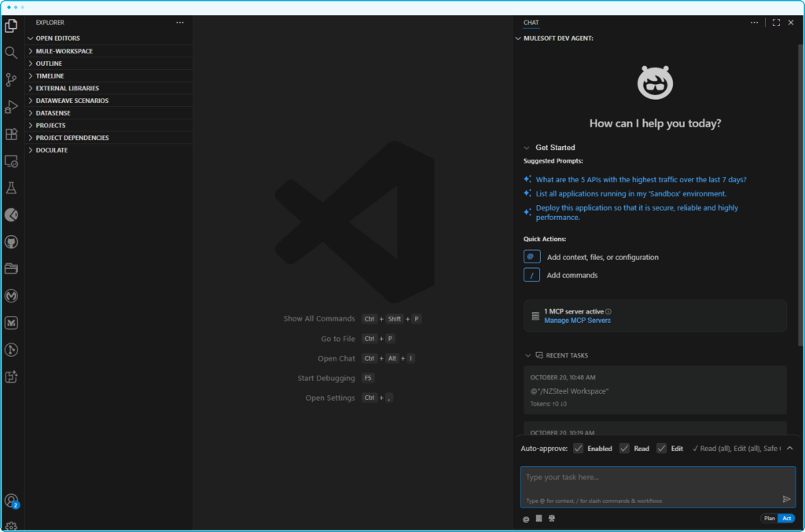Expand the MULE-WORKSPACE section
This screenshot has height=532, width=805.
point(108,51)
